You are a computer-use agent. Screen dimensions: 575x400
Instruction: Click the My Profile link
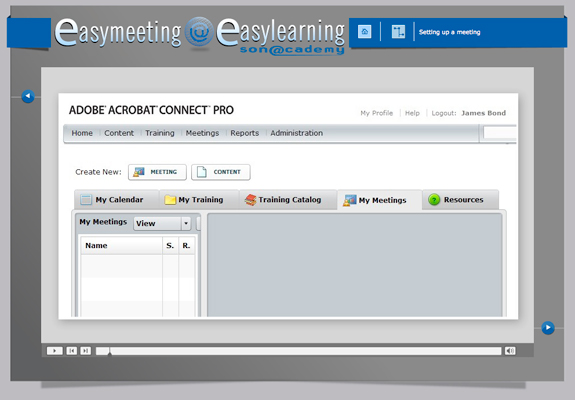377,113
